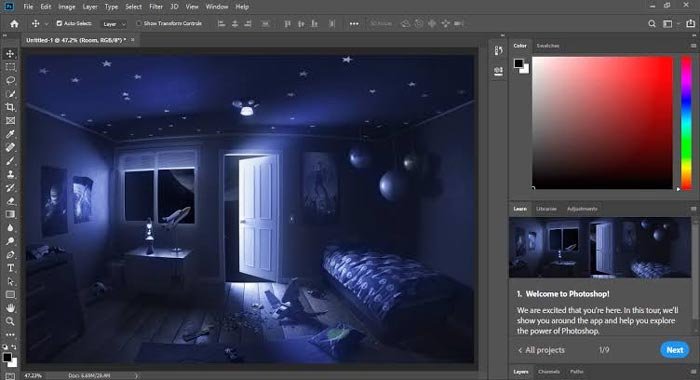Open the Filter menu

tap(156, 7)
